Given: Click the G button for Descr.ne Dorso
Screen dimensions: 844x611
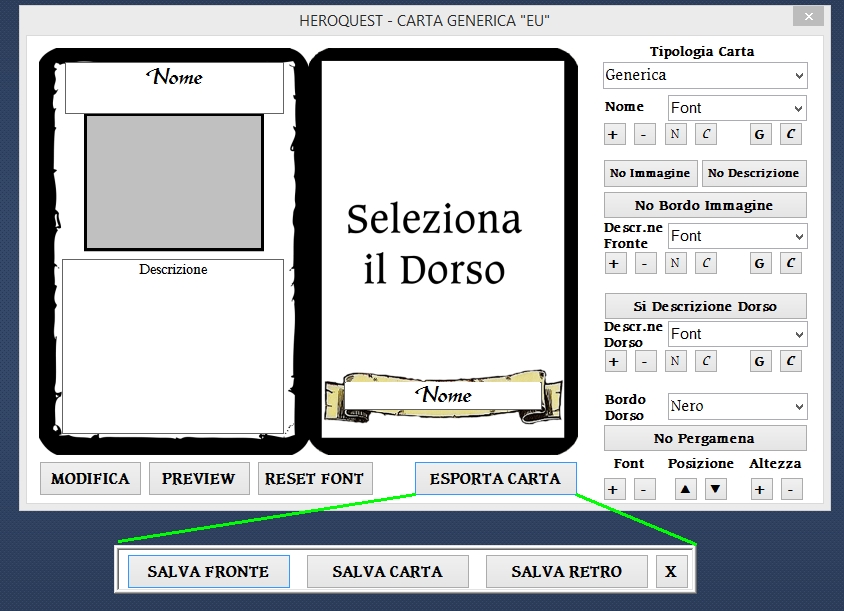Looking at the screenshot, I should 760,362.
